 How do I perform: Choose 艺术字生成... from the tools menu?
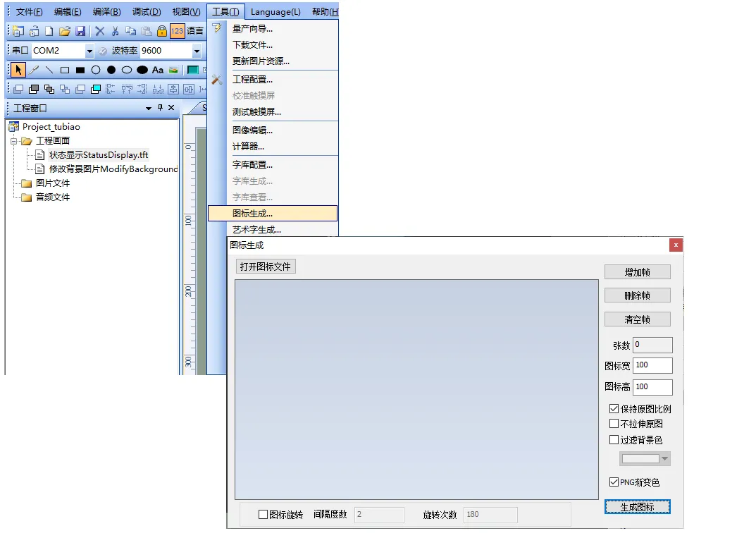(x=256, y=229)
